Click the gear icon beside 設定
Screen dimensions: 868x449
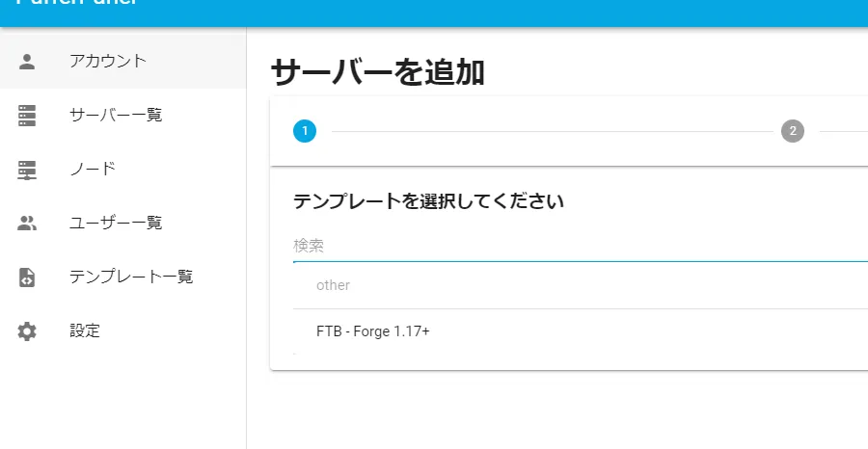click(27, 331)
